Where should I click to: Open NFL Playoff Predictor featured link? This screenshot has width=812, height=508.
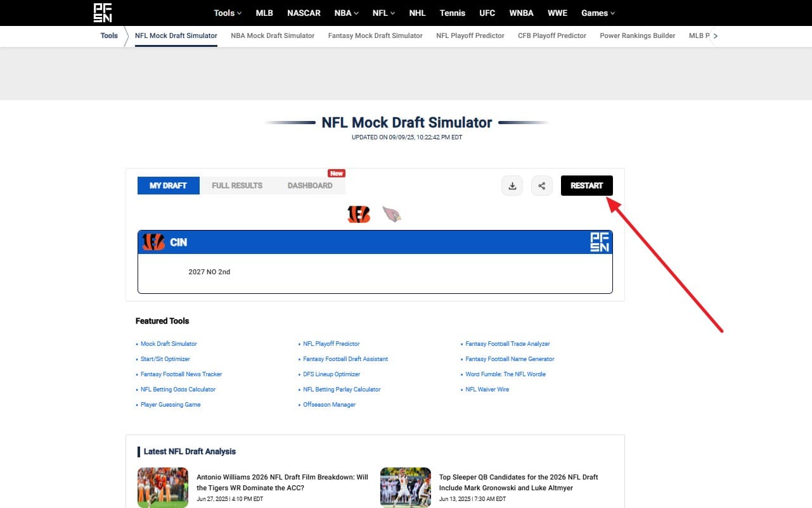(x=332, y=344)
